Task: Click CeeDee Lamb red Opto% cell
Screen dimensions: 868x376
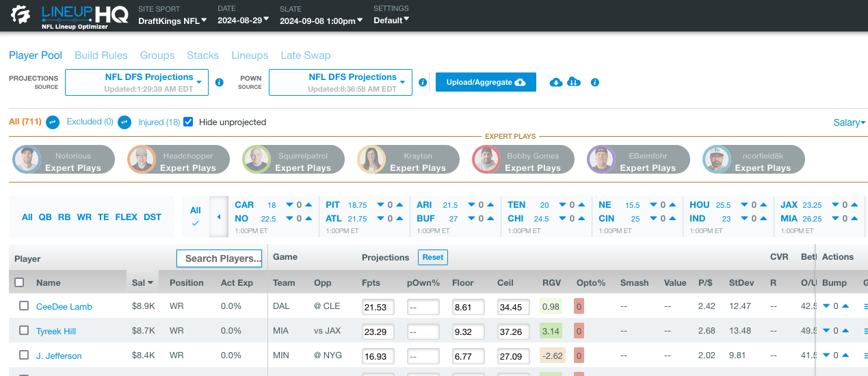Action: click(579, 306)
